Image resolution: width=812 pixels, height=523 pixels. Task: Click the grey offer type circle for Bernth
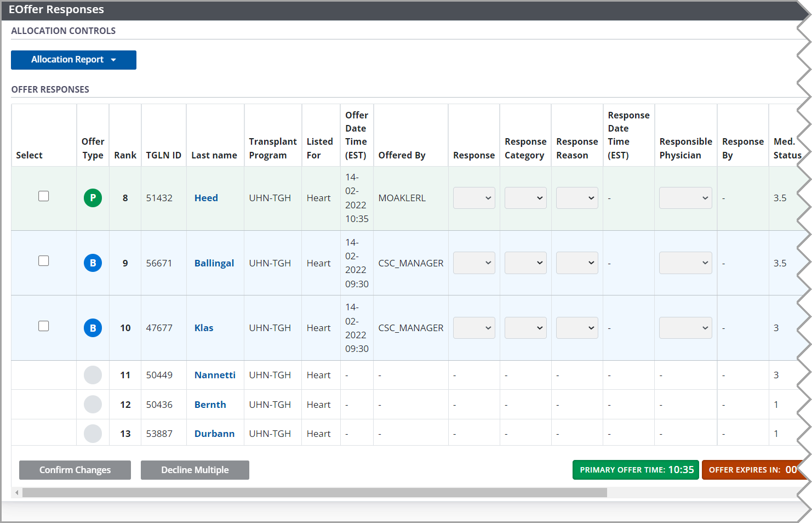click(x=93, y=405)
